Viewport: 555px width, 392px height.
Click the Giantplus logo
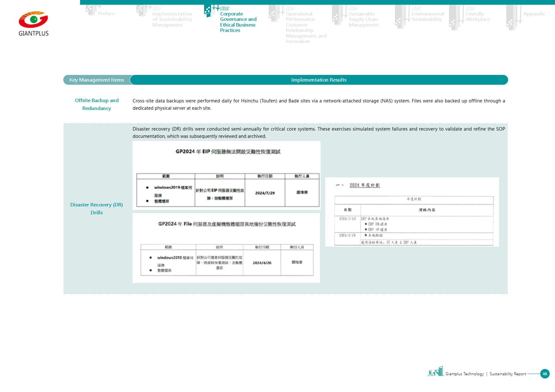(34, 24)
